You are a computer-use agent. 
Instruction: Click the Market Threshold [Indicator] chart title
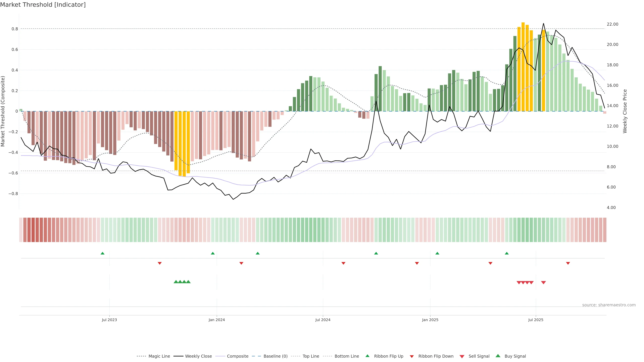pyautogui.click(x=43, y=5)
